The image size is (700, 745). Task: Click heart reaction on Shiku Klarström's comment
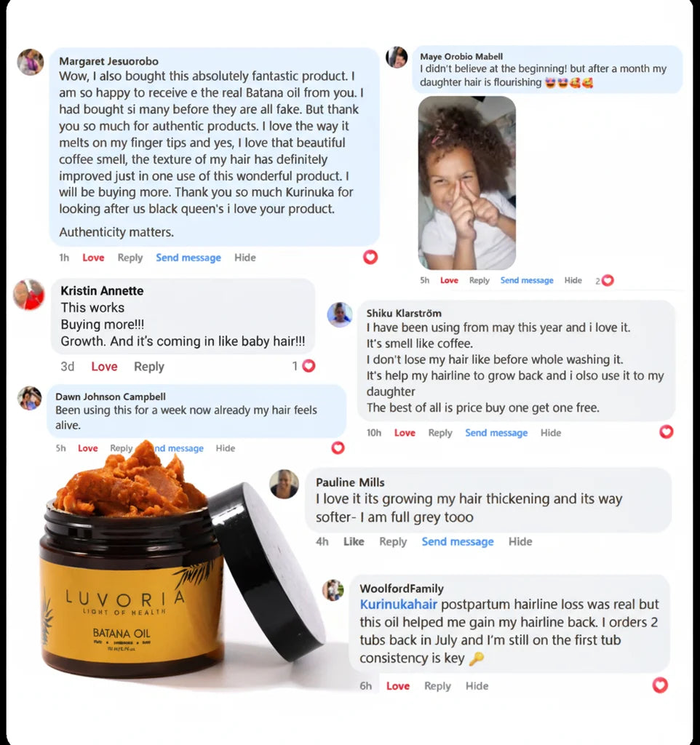point(667,431)
